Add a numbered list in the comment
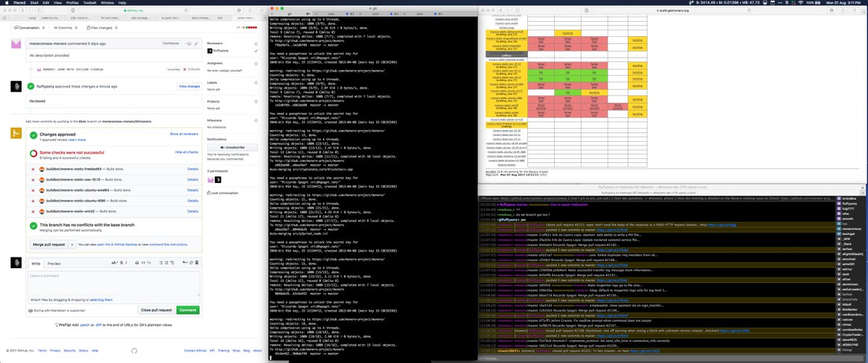The width and height of the screenshot is (868, 363). coord(166,262)
